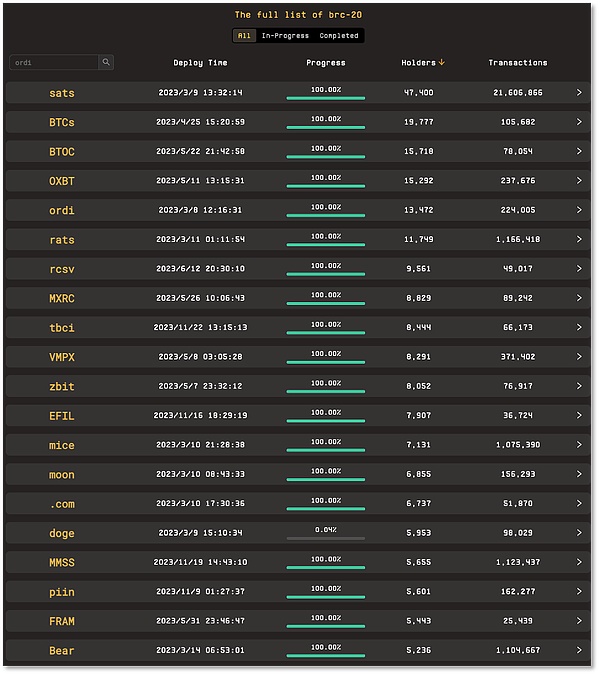Show only Completed tokens
This screenshot has height=675, width=600.
[x=339, y=36]
